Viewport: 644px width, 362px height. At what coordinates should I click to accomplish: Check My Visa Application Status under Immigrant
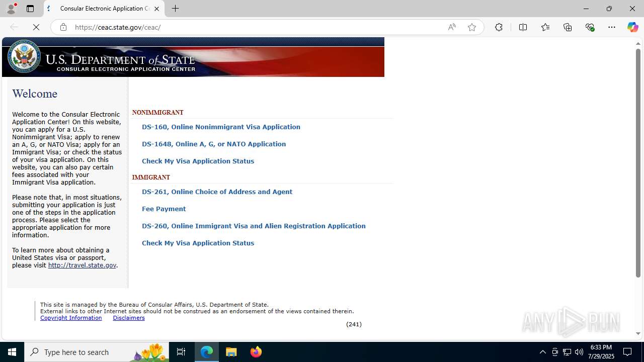(x=198, y=243)
